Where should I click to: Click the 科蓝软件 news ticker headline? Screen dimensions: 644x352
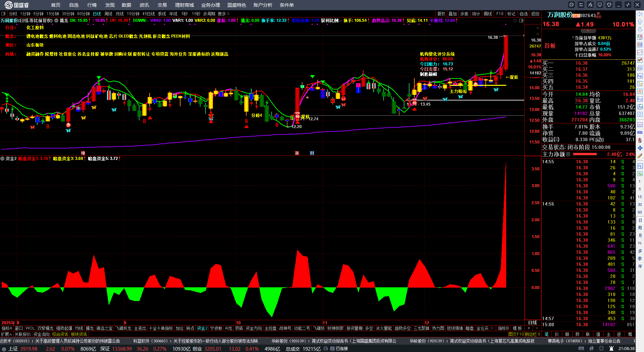196,341
